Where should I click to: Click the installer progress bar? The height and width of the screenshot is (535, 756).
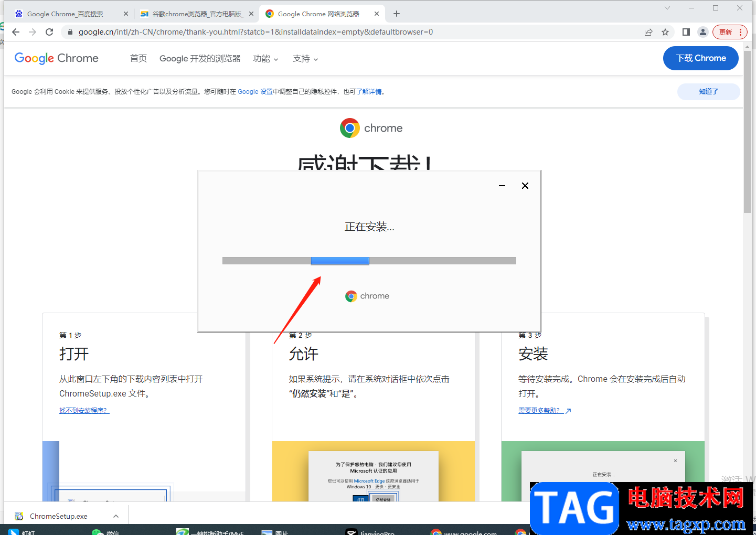[x=369, y=261]
